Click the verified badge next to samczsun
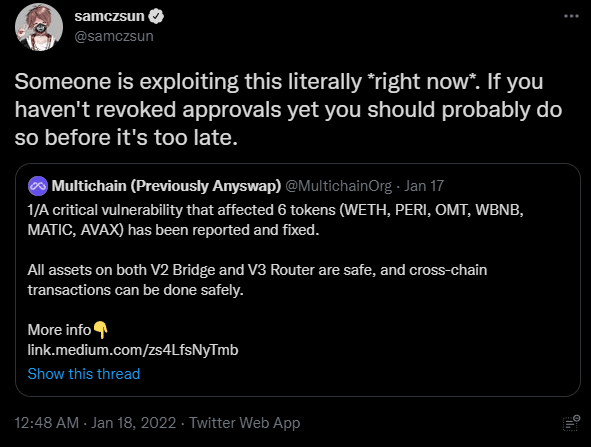 point(156,16)
